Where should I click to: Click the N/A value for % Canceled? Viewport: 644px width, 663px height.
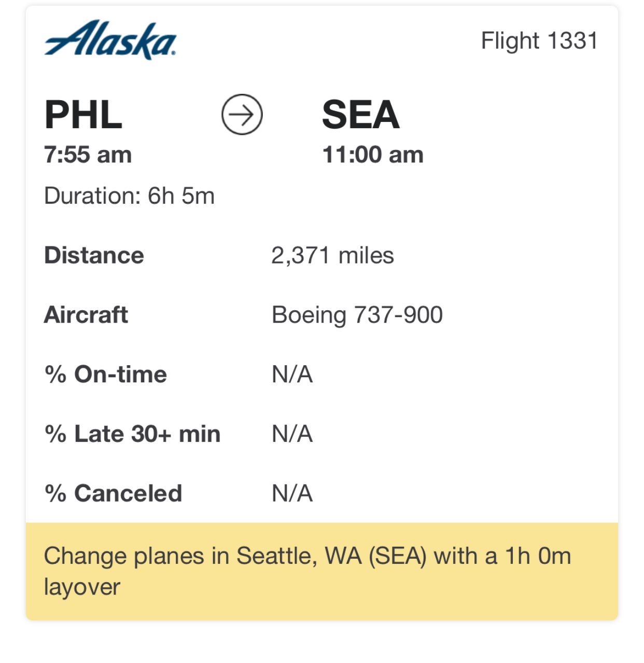click(x=292, y=493)
